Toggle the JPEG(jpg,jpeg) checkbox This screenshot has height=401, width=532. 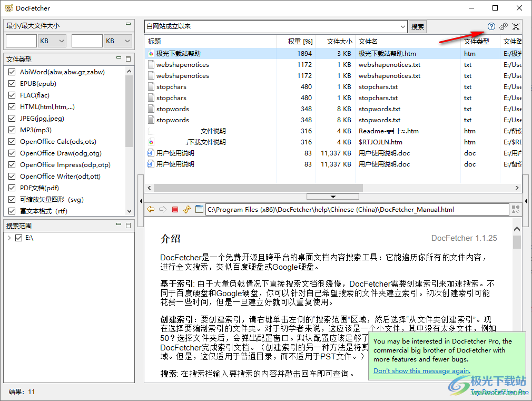12,118
